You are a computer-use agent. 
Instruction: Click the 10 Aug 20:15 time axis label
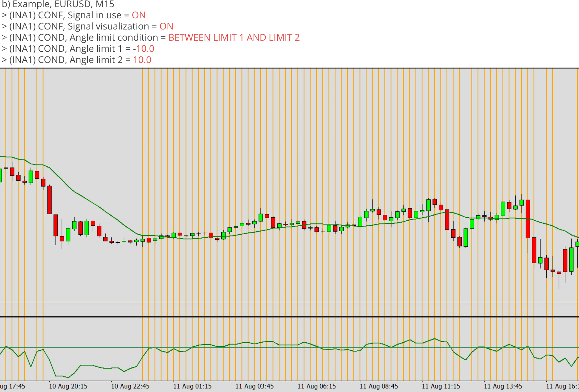click(x=68, y=386)
